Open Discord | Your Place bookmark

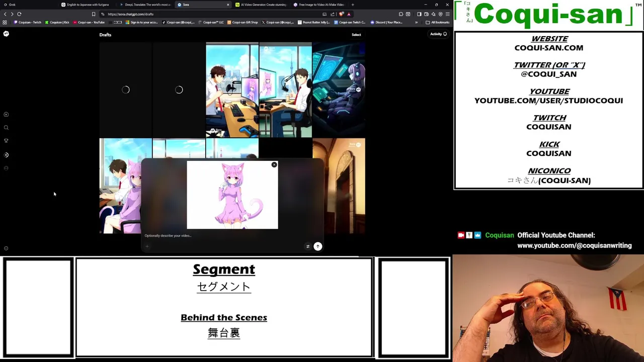(387, 22)
